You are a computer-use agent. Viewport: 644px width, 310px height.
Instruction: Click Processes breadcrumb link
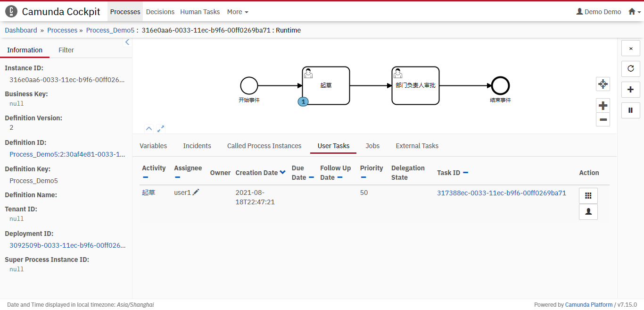pyautogui.click(x=62, y=30)
